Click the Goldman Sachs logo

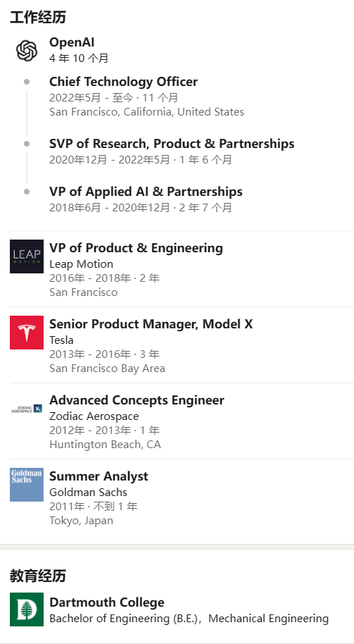click(27, 485)
